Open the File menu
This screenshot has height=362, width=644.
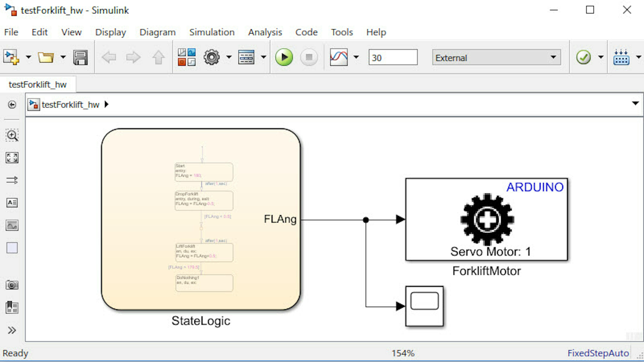[x=11, y=32]
